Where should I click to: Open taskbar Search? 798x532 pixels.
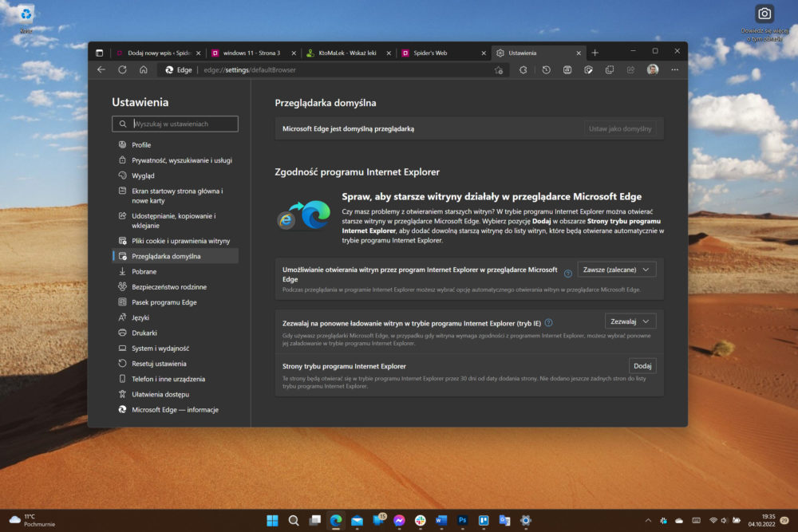click(x=294, y=520)
